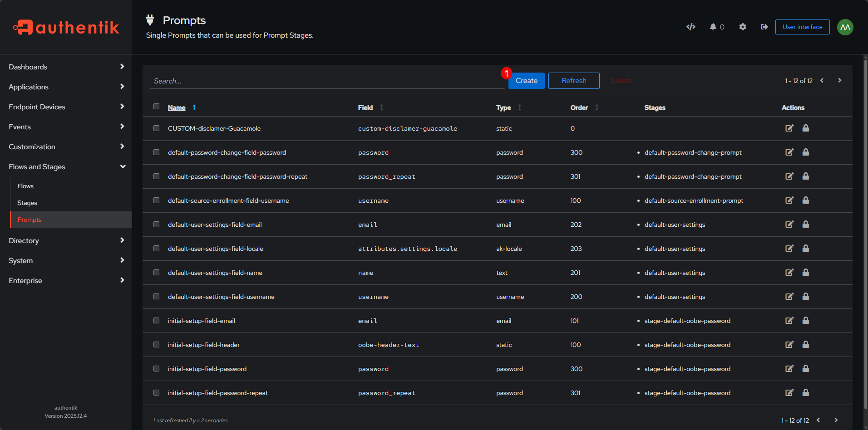868x430 pixels.
Task: Click the sign-out arrow icon
Action: [x=764, y=27]
